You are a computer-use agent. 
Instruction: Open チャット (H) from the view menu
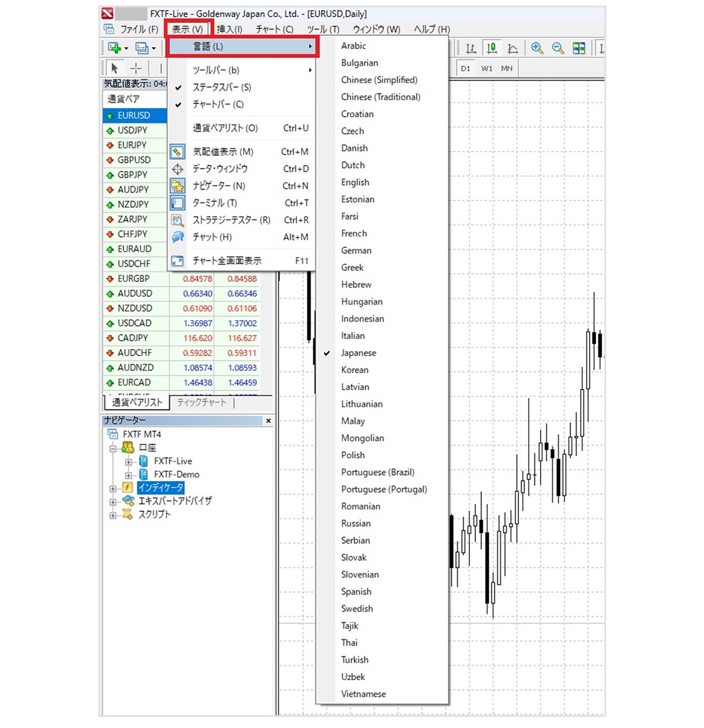tap(242, 237)
